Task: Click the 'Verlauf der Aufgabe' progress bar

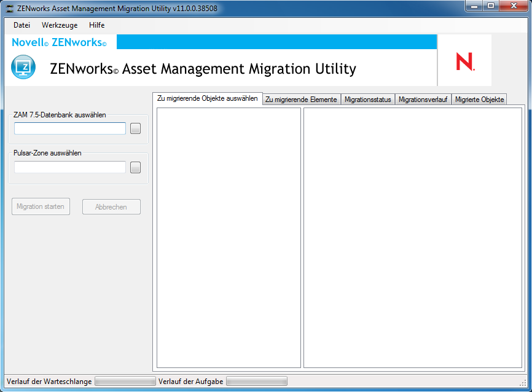Action: pos(257,382)
